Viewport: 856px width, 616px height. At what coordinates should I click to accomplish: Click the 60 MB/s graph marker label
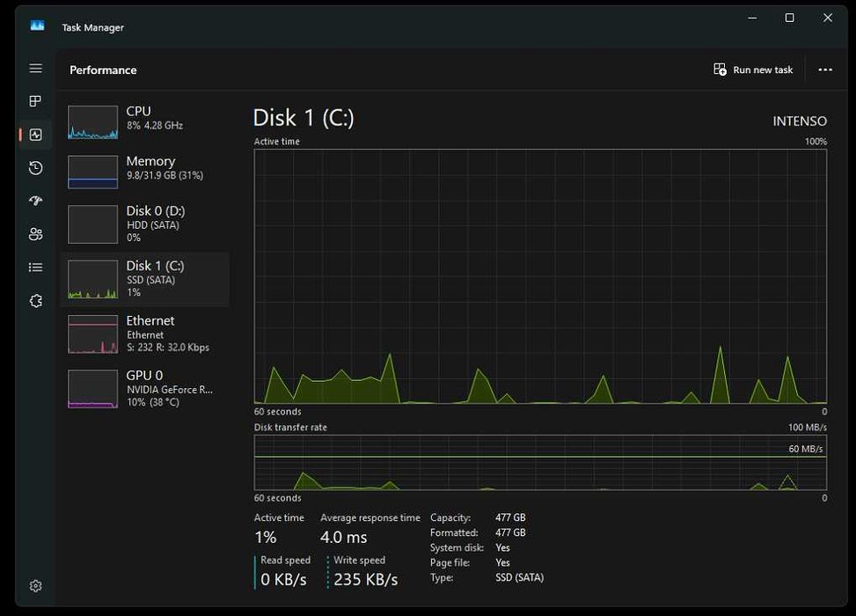coord(805,449)
